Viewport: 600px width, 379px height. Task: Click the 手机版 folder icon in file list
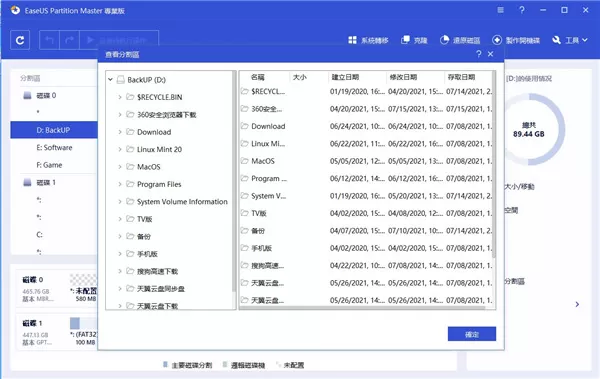(x=245, y=248)
